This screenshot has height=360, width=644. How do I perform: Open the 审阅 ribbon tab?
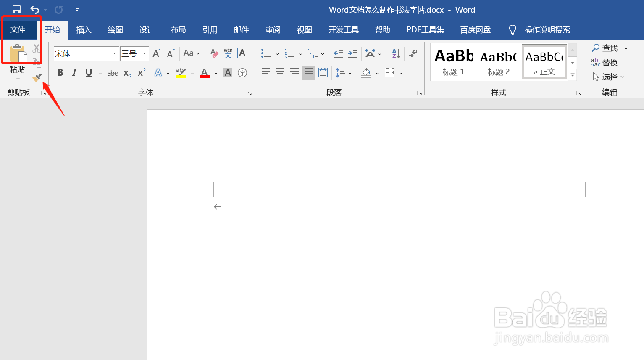point(273,30)
